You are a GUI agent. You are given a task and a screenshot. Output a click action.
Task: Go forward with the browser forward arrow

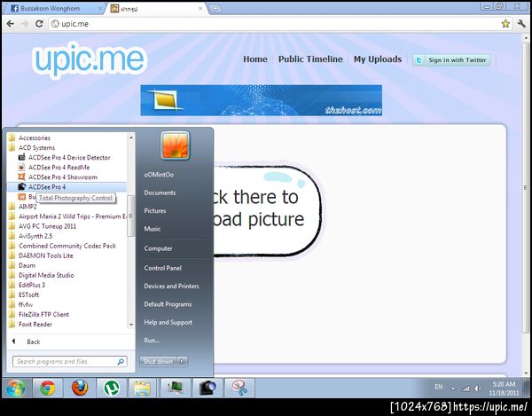[25, 23]
